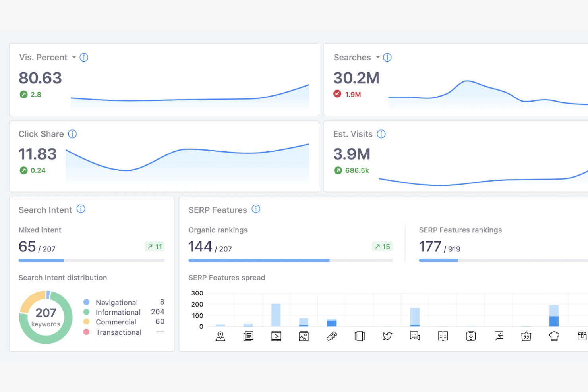Image resolution: width=588 pixels, height=392 pixels.
Task: Click the SERP Features rankings 177 link
Action: pyautogui.click(x=430, y=246)
